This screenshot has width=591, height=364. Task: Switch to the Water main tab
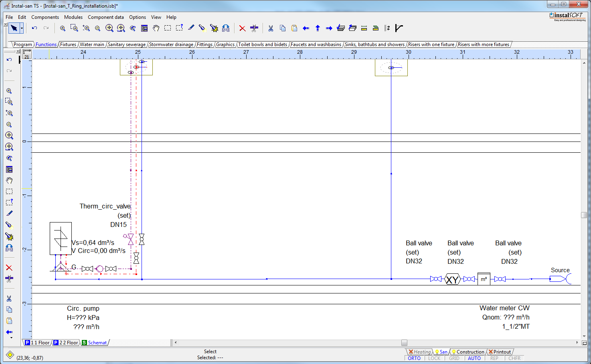pos(92,44)
